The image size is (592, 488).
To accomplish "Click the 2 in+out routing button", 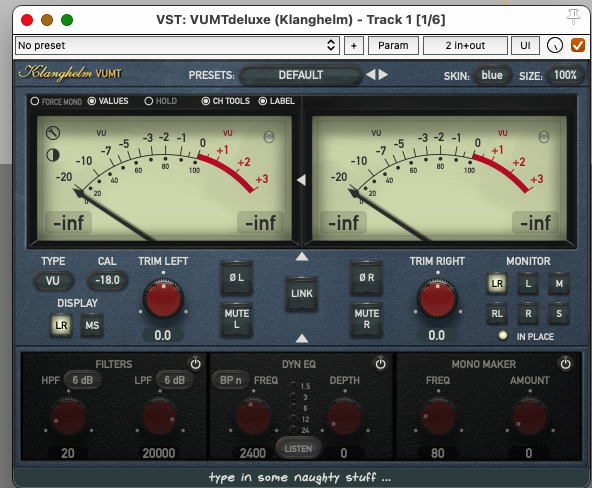I will 465,46.
